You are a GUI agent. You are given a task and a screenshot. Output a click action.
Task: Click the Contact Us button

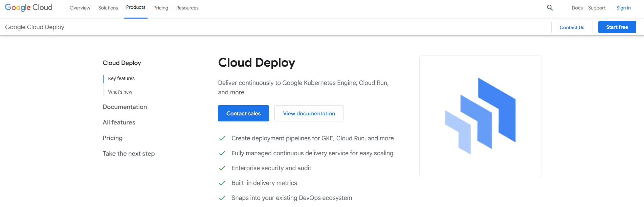point(572,27)
